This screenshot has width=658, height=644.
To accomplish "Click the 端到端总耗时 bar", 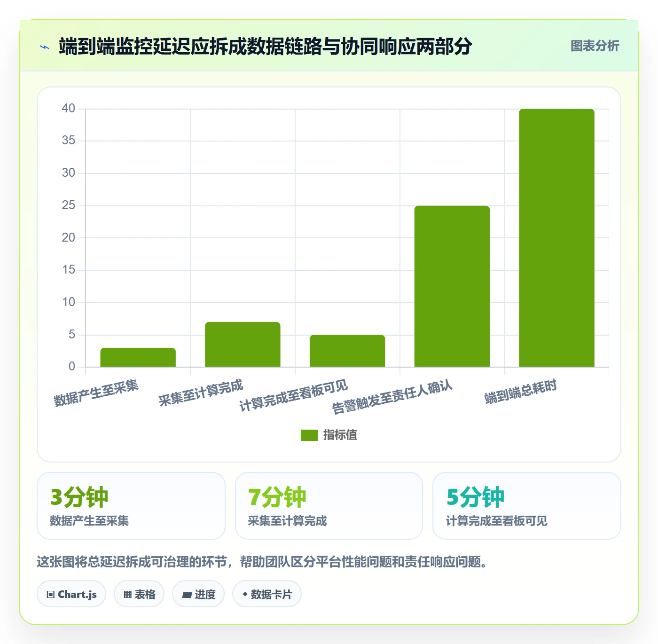I will click(556, 238).
